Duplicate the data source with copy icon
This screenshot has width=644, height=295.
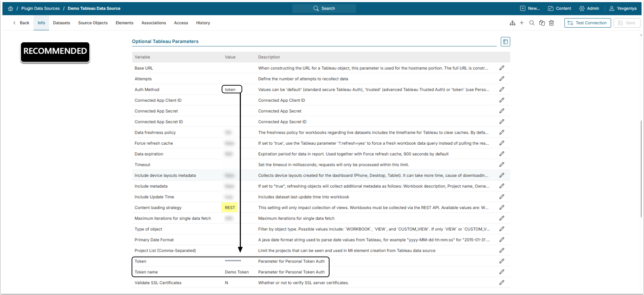(542, 23)
